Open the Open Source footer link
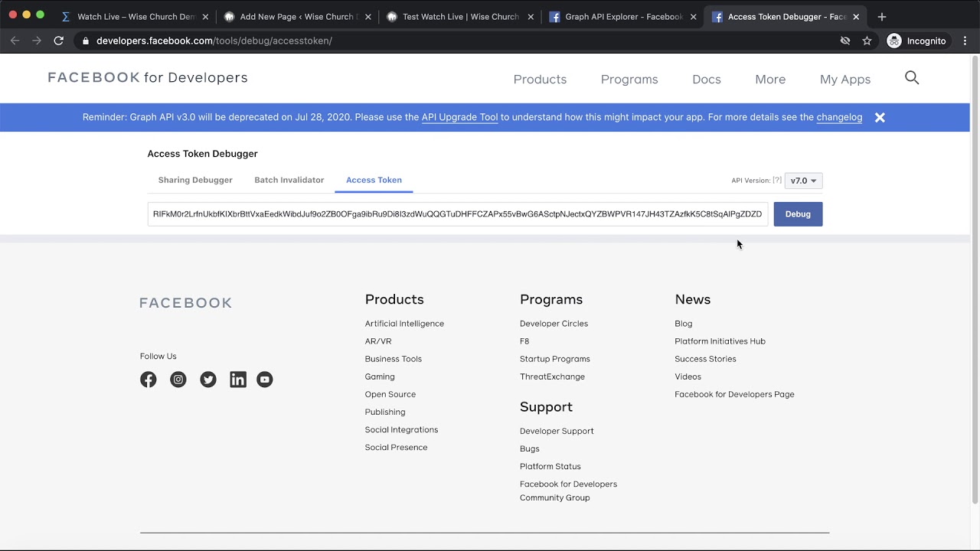980x551 pixels. [x=390, y=394]
